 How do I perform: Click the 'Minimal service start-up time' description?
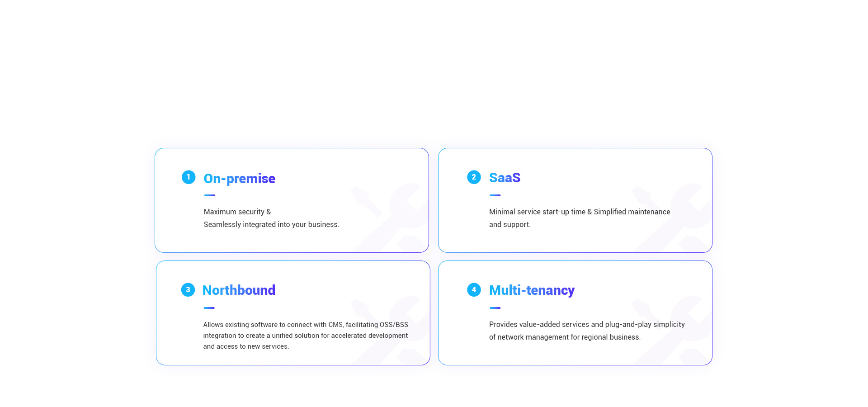[x=580, y=218]
